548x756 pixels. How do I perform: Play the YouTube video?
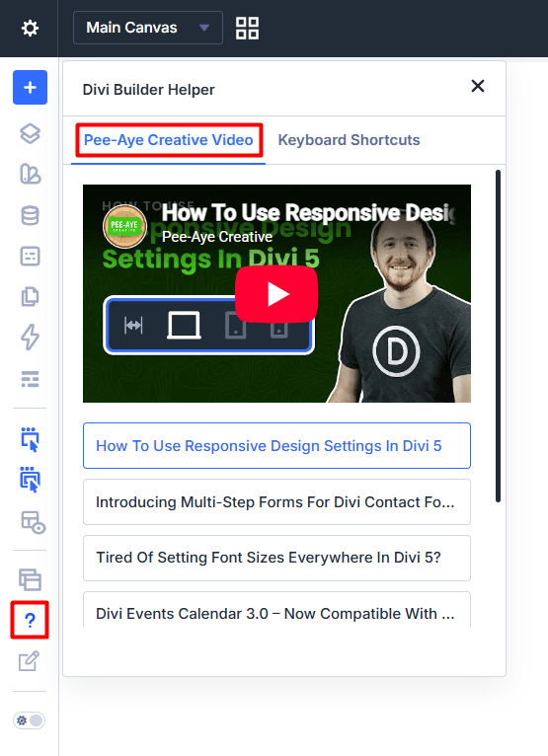pos(276,294)
